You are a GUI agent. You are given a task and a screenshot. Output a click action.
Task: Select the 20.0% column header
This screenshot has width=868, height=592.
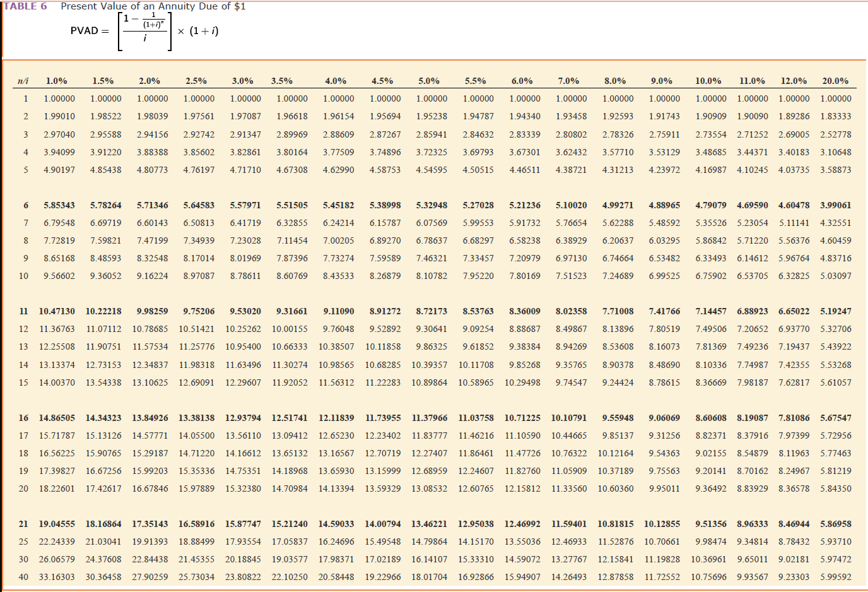(x=835, y=81)
